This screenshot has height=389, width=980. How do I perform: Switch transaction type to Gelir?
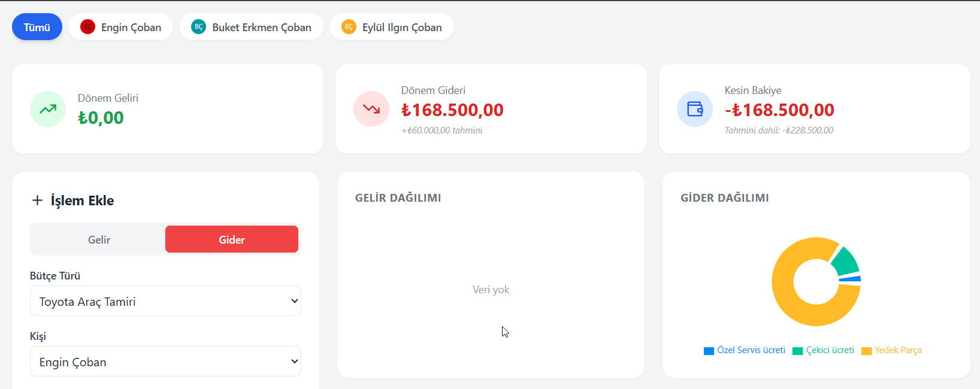coord(99,239)
